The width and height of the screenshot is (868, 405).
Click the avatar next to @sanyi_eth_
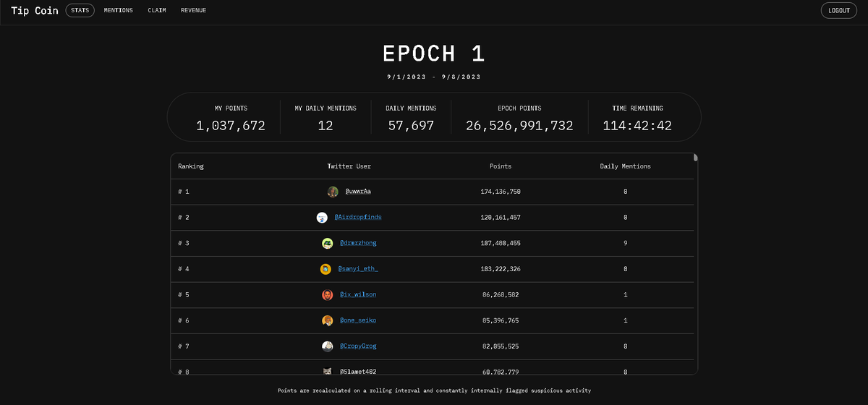click(325, 269)
